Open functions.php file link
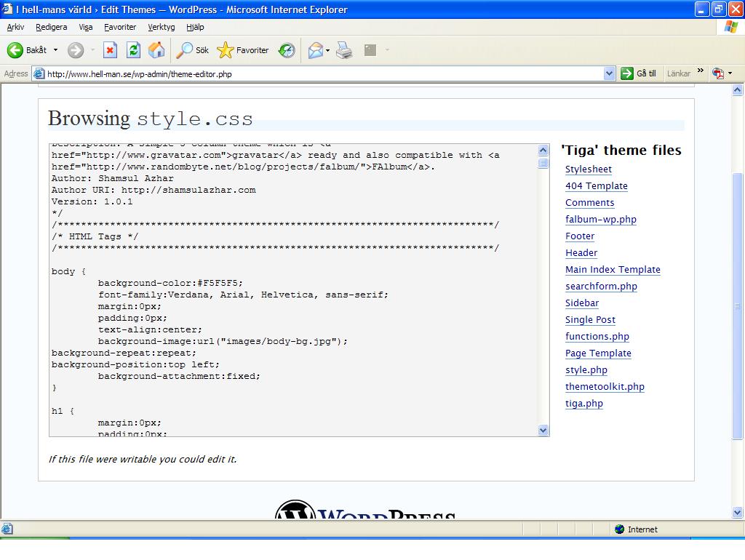745x560 pixels. click(597, 336)
